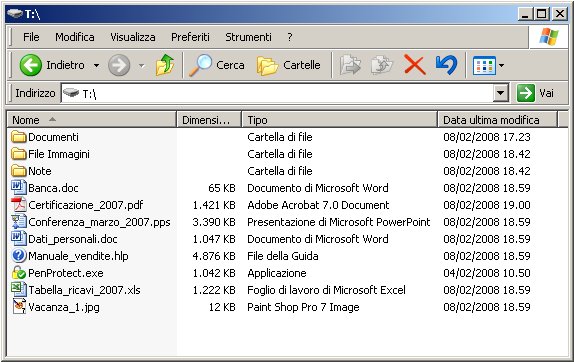The image size is (574, 362).
Task: Select the Note folder icon
Action: (19, 171)
